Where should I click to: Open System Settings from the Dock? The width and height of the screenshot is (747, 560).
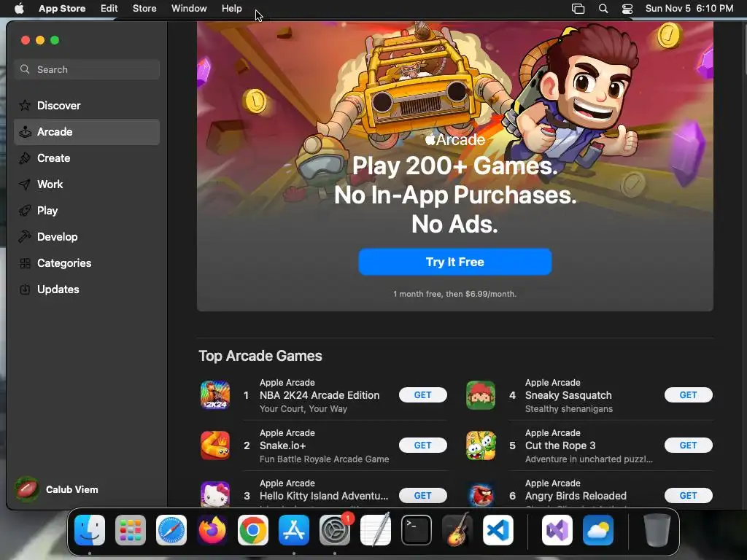(x=335, y=530)
